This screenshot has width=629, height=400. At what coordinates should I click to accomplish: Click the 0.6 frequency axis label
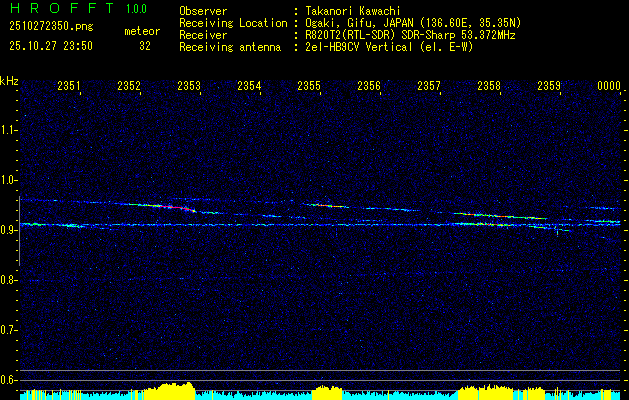coord(9,380)
